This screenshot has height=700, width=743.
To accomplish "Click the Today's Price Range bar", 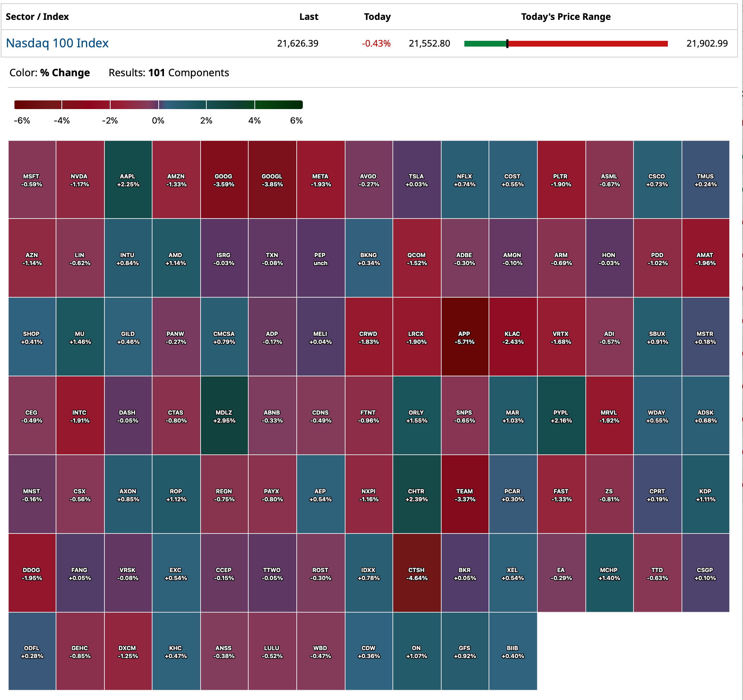I will pos(566,44).
